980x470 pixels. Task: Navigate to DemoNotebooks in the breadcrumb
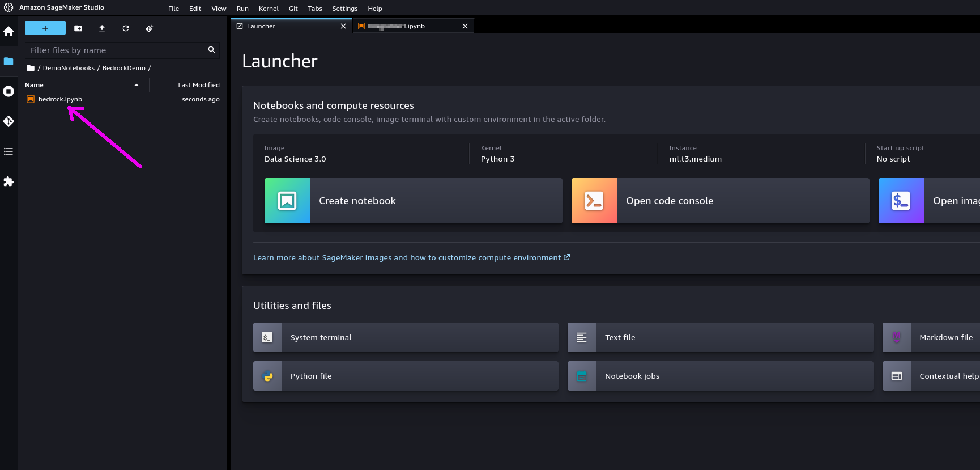coord(69,68)
